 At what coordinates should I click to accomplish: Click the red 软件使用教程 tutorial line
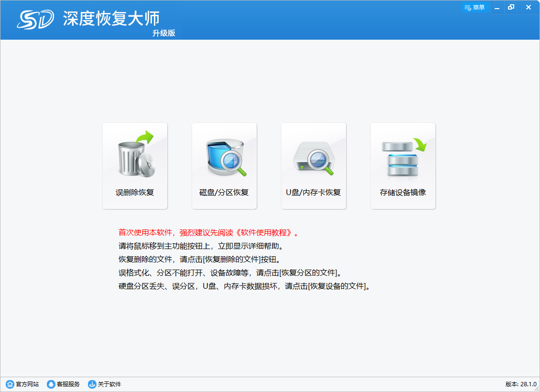pyautogui.click(x=208, y=232)
